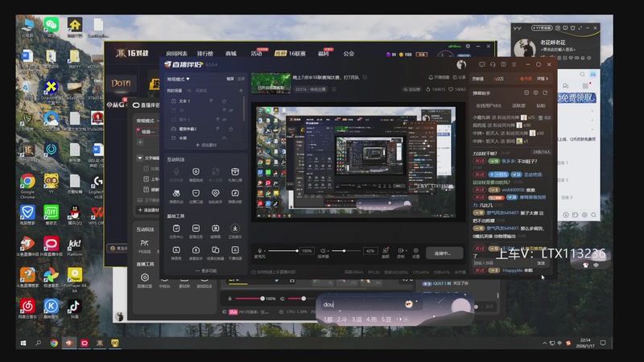The width and height of the screenshot is (644, 362).
Task: Open the 弹幕点歌 interactive icon
Action: pos(235,193)
